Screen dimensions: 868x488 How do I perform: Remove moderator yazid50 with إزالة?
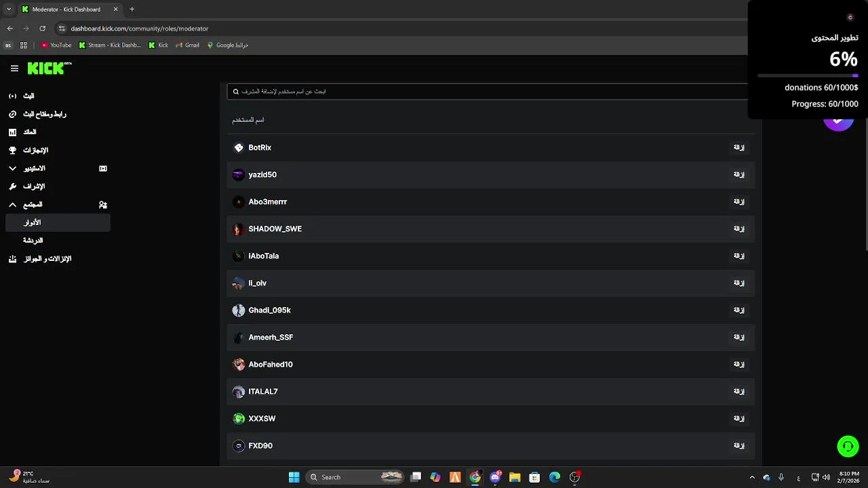(739, 174)
